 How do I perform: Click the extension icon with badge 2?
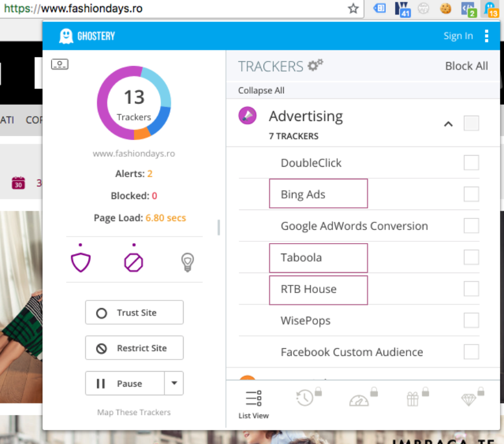468,9
